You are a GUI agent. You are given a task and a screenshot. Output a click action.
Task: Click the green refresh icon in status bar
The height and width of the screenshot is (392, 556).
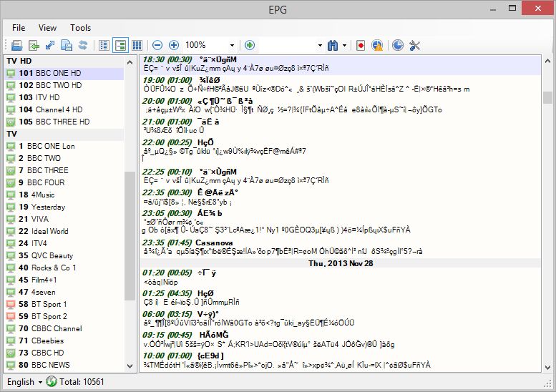click(x=52, y=382)
